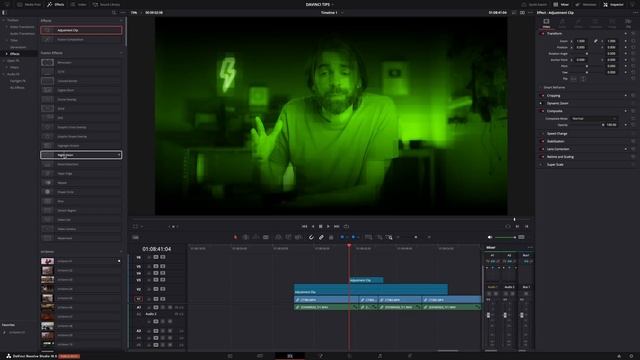Expand the Toolbox tree node
640x360 pixels.
point(4,20)
